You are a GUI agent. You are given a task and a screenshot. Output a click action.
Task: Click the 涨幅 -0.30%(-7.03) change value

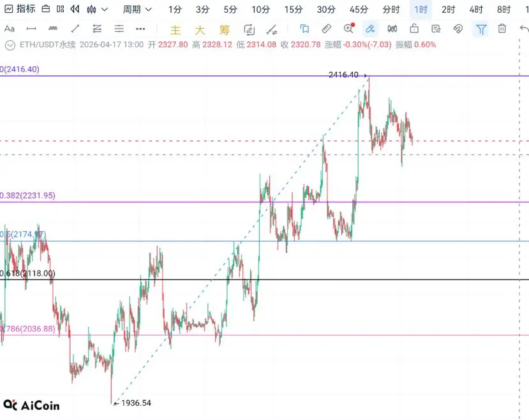[x=358, y=45]
